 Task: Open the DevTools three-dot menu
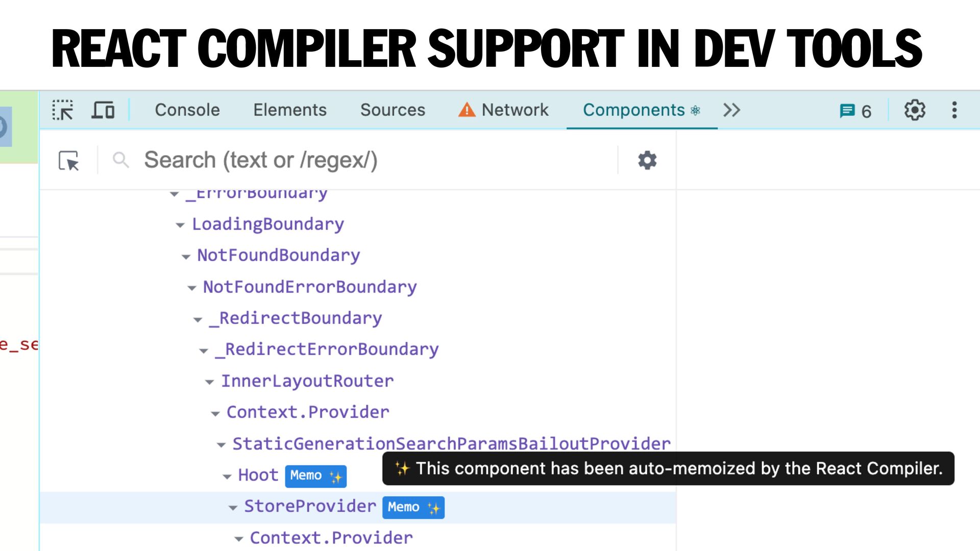coord(954,110)
